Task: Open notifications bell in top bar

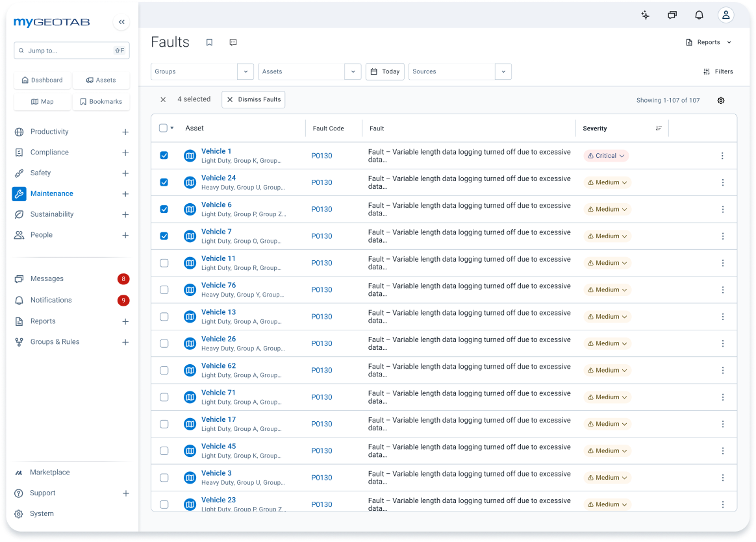Action: pos(699,15)
